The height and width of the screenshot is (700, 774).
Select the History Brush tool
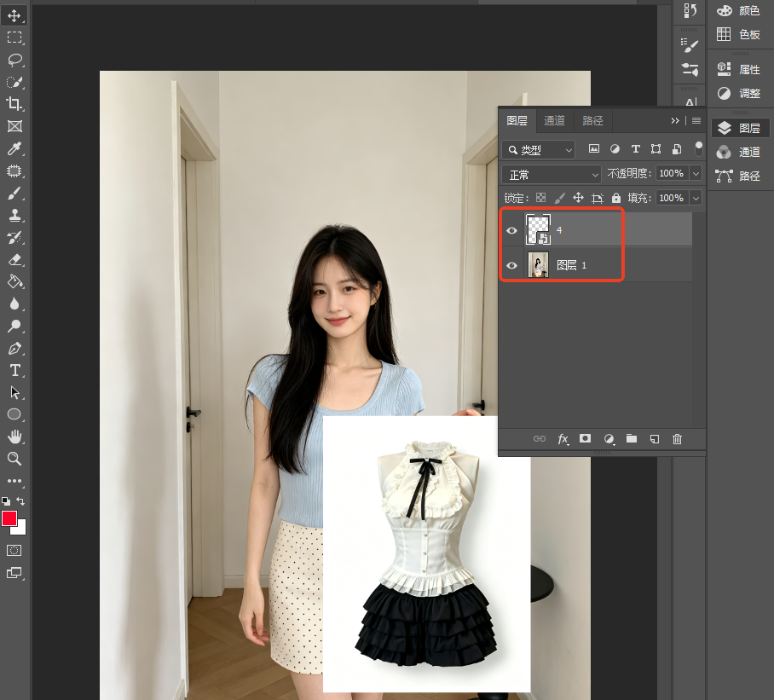14,237
